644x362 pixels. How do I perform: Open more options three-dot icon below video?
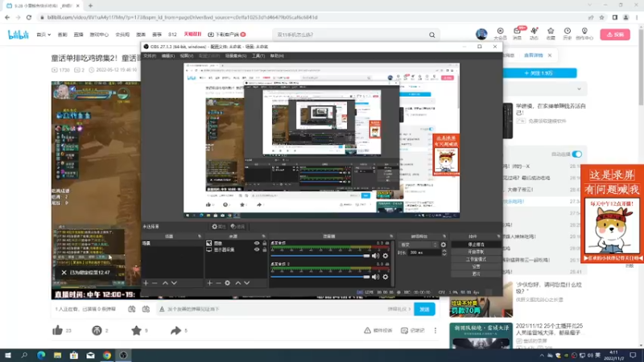(436, 331)
